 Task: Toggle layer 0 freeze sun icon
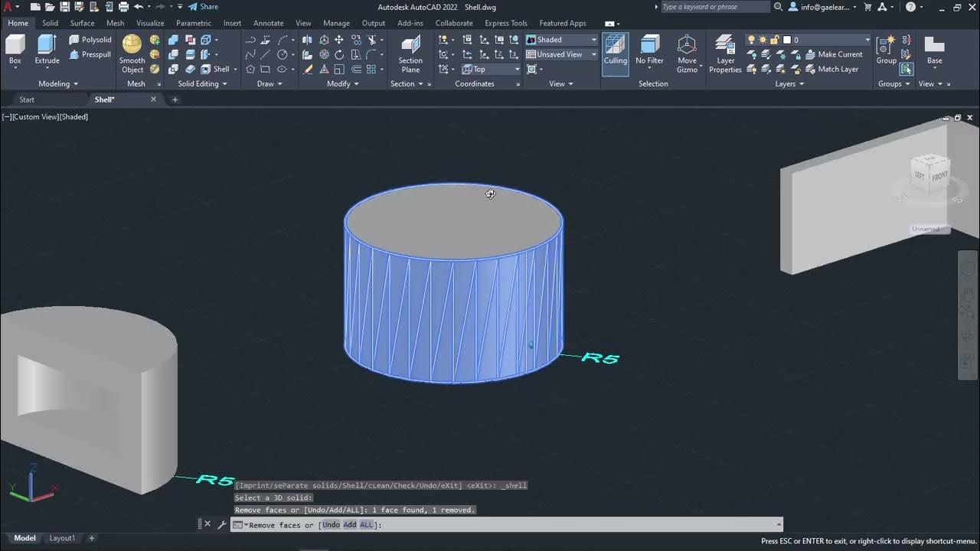[763, 40]
